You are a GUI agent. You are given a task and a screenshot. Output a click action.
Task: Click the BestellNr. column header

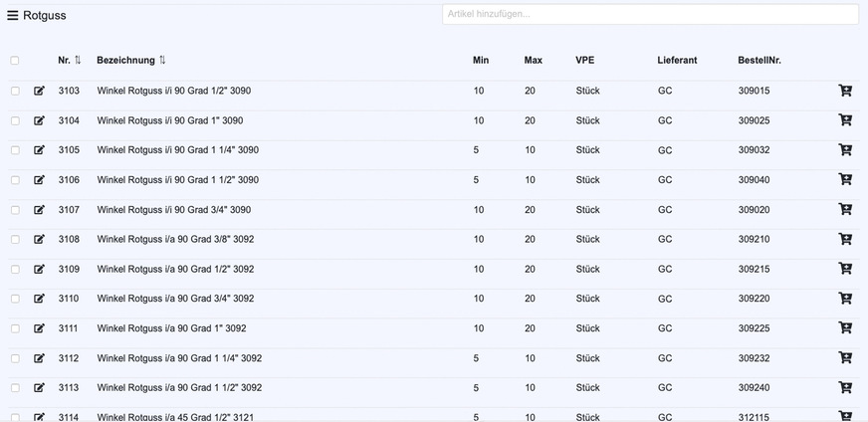759,61
